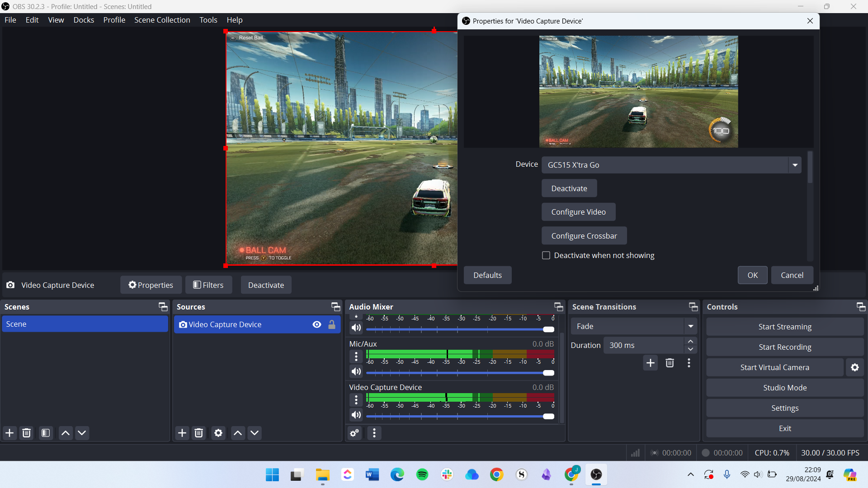Open the Filters tab in source panel
868x488 pixels.
tap(209, 285)
